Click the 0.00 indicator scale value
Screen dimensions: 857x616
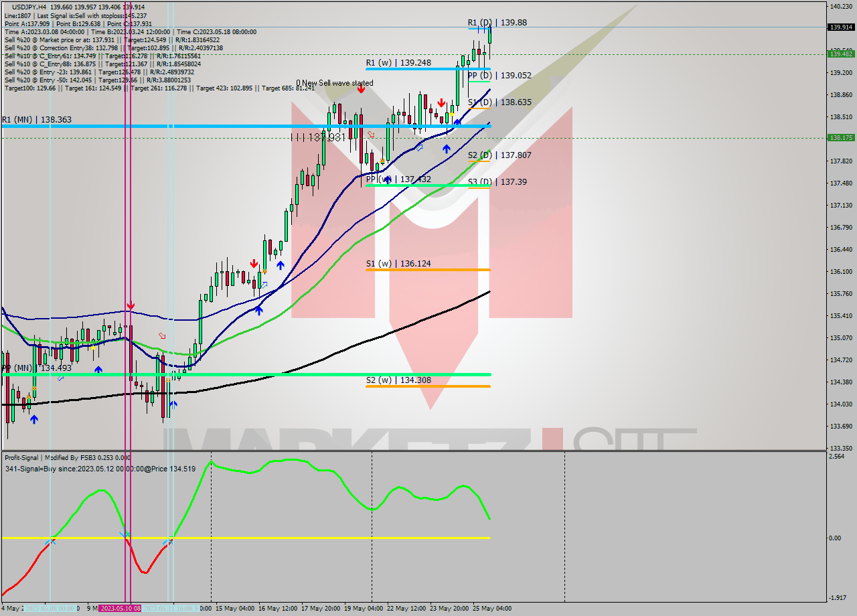tap(836, 538)
